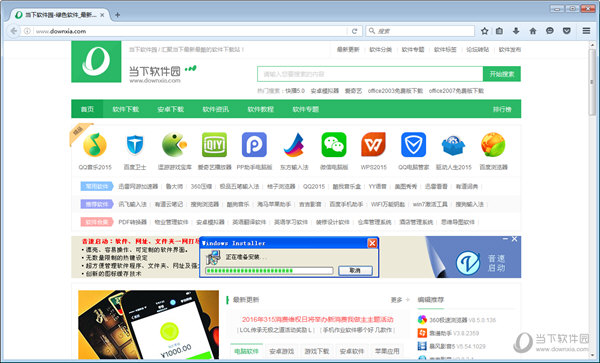Viewport: 600px width, 363px height.
Task: Open a new tab with the plus button
Action: (x=117, y=15)
